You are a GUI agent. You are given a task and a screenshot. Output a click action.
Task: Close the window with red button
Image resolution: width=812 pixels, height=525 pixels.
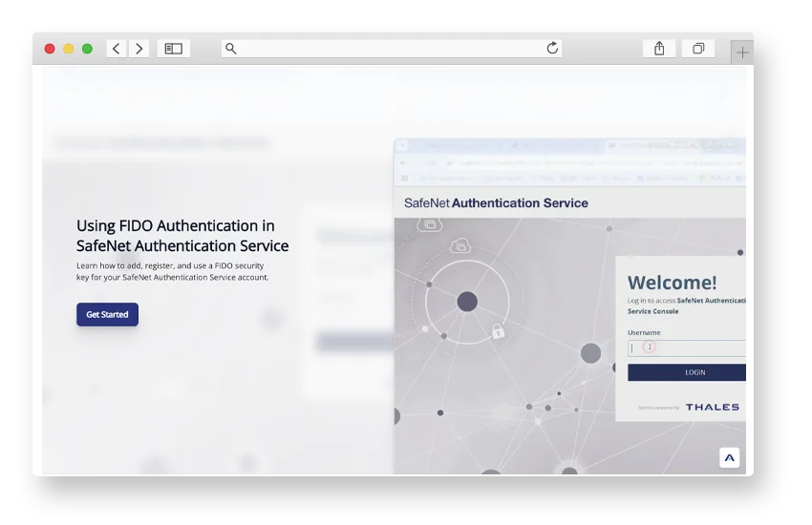[x=51, y=49]
